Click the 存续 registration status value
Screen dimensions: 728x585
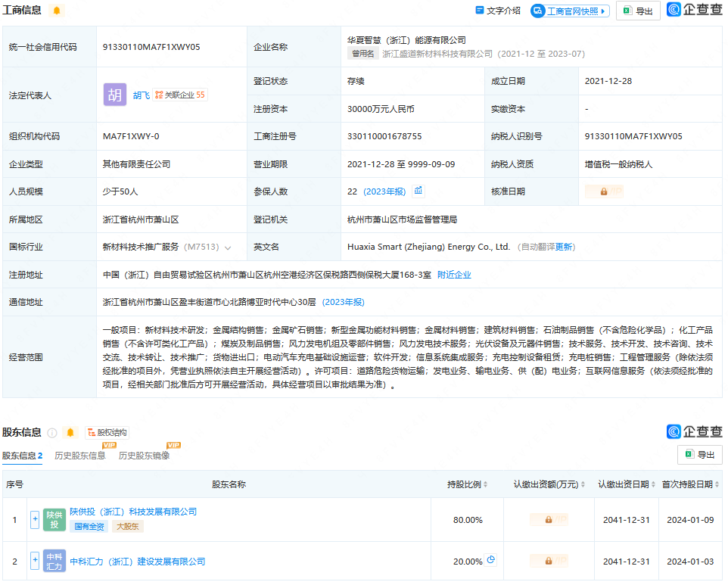356,81
